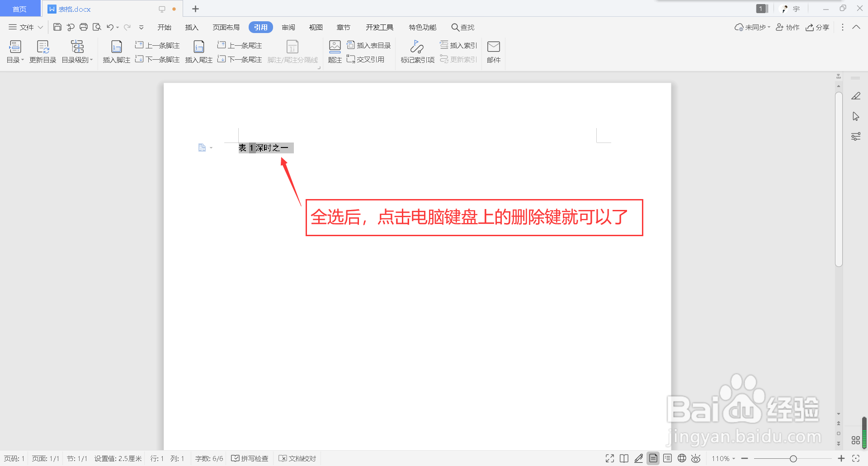Click 文档校对 document proofreading

[x=297, y=458]
